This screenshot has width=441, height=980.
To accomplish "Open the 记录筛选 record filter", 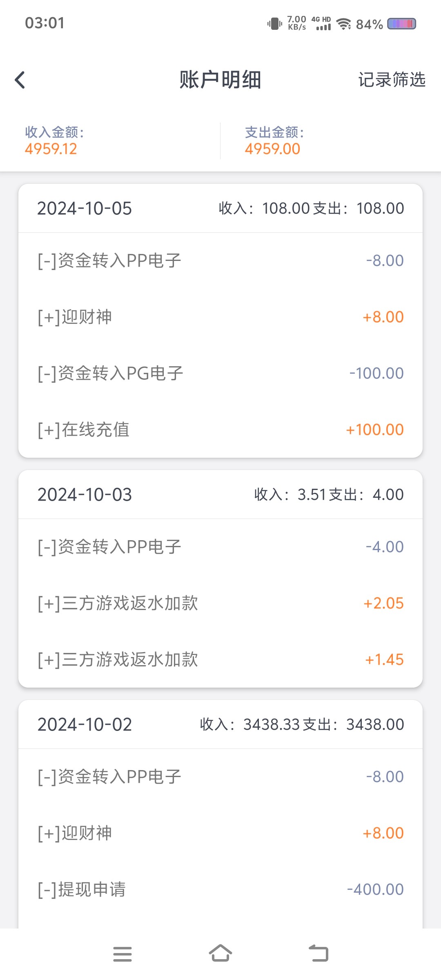I will [x=392, y=80].
